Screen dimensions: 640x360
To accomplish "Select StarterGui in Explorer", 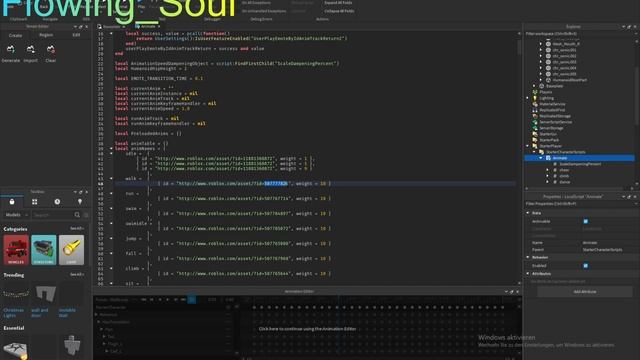I will click(x=548, y=134).
